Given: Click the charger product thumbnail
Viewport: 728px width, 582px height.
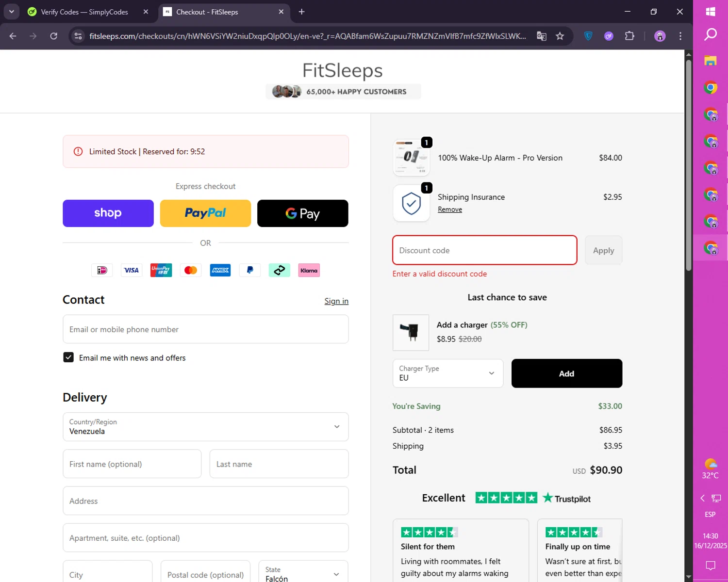Looking at the screenshot, I should click(x=411, y=333).
